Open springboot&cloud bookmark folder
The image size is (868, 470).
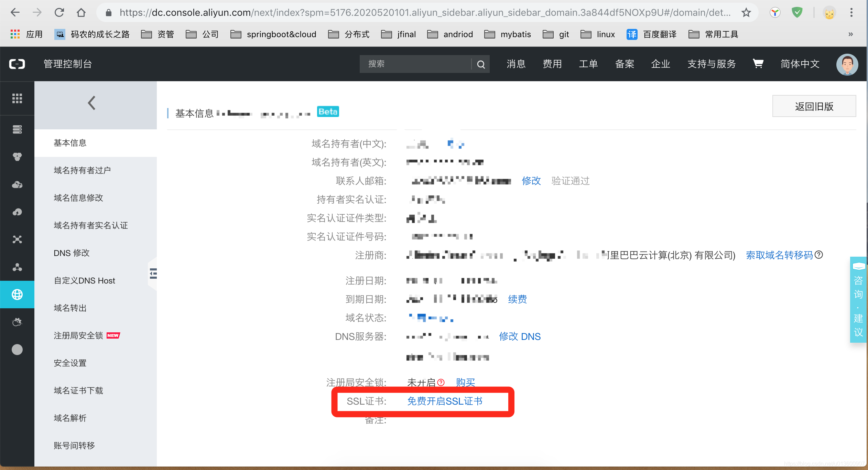[x=273, y=34]
